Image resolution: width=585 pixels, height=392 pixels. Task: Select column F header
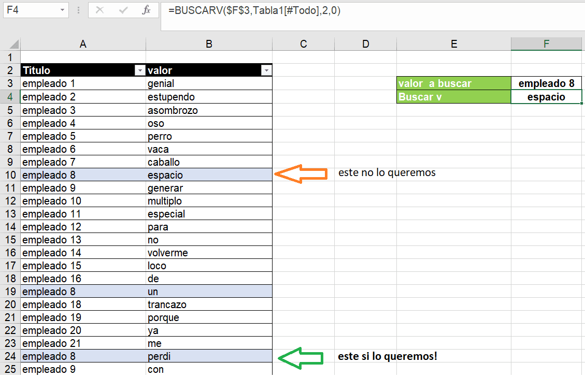(x=546, y=44)
